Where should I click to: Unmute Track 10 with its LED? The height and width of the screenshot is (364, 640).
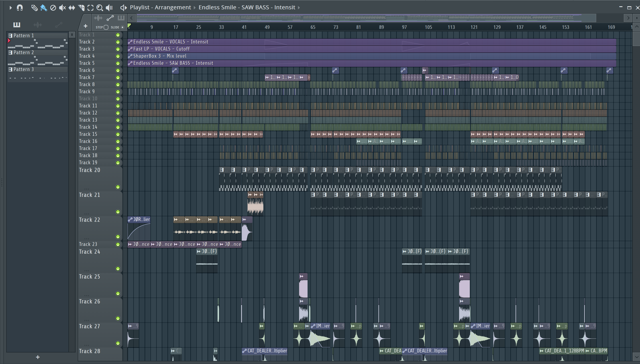tap(118, 99)
